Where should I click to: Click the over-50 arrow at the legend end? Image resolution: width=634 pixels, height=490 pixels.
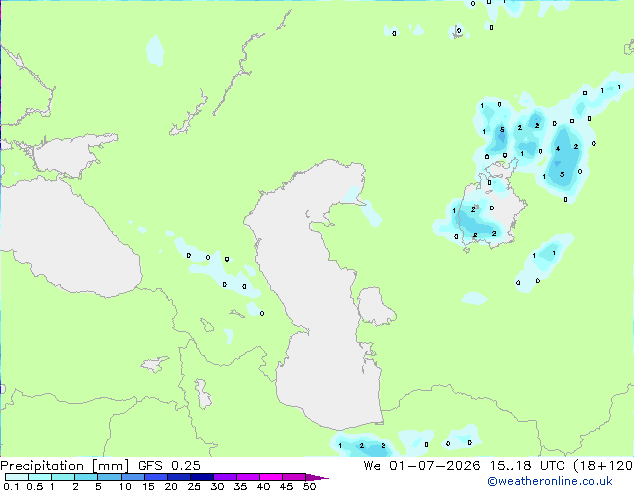coord(317,477)
